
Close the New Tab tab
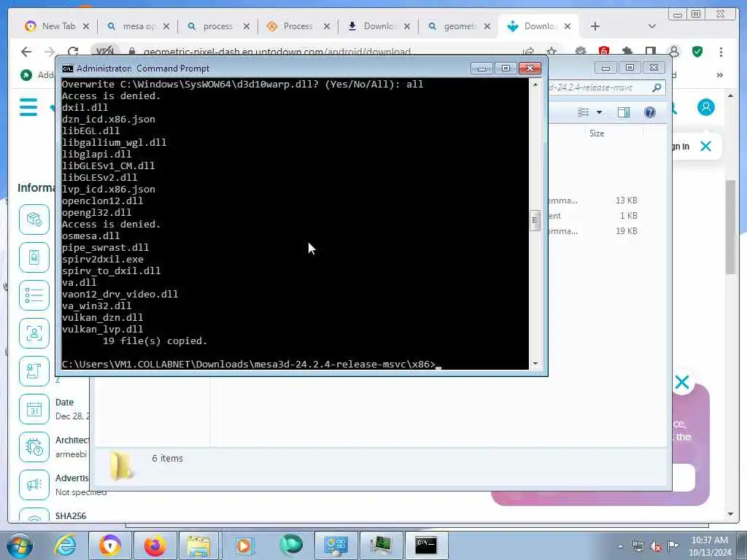[x=86, y=26]
